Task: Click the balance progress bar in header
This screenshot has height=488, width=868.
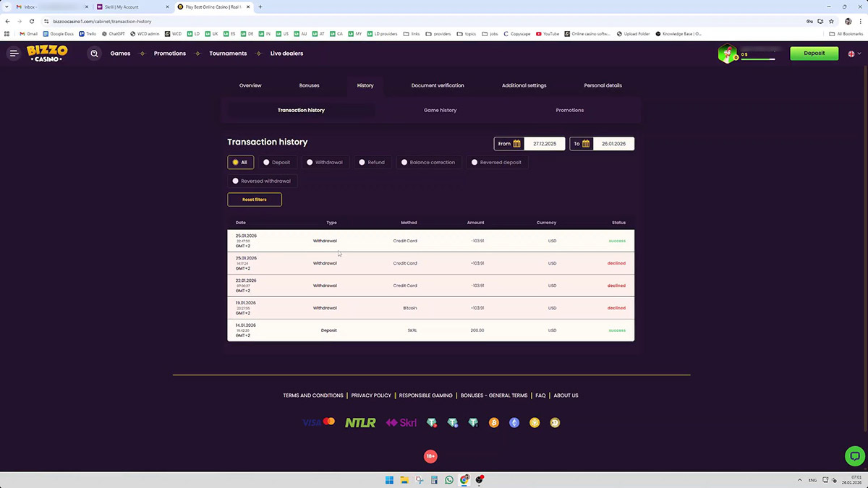Action: coord(757,59)
